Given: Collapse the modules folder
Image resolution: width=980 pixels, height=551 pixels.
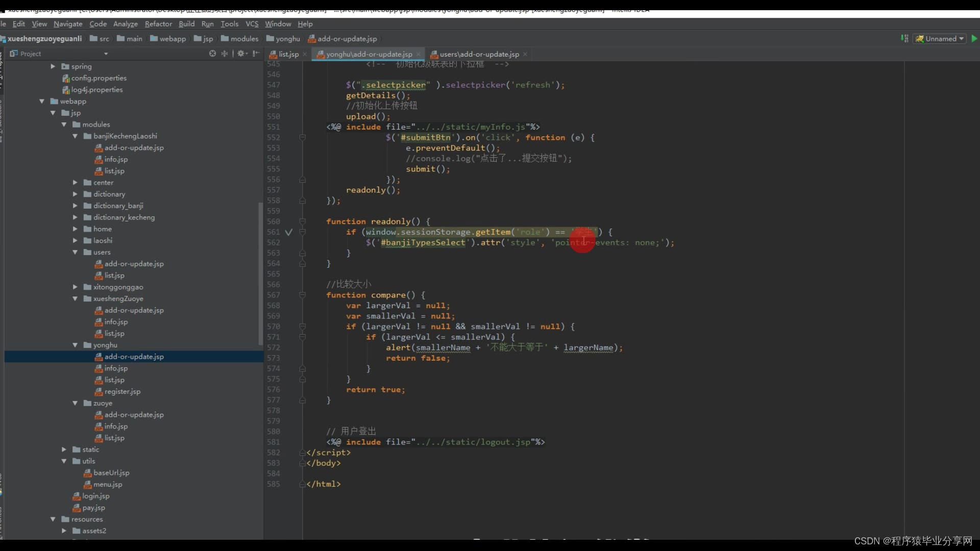Looking at the screenshot, I should (64, 124).
